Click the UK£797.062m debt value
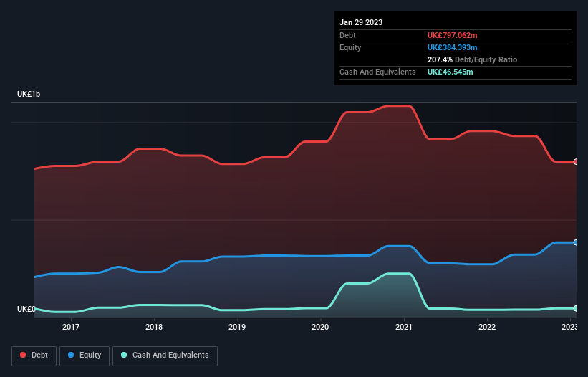Screen dimensions: 588x377 point(452,35)
